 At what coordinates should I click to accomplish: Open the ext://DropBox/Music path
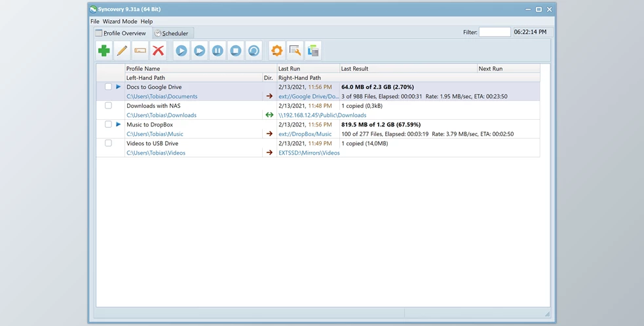pos(305,134)
